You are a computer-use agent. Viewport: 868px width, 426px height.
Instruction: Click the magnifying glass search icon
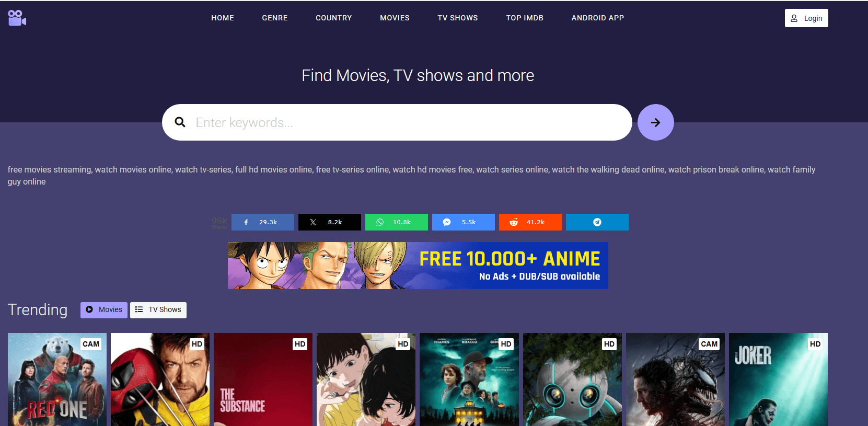pyautogui.click(x=180, y=122)
